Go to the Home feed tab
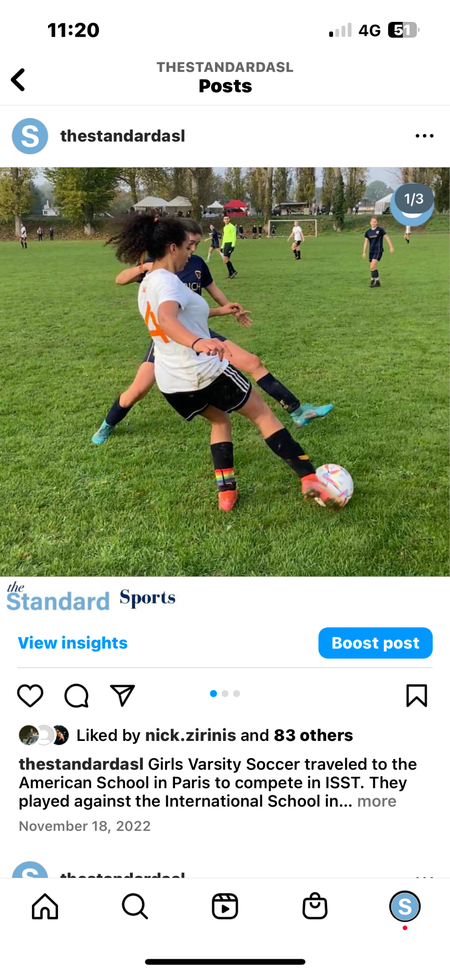Screen dimensions: 450x974 coord(45,906)
